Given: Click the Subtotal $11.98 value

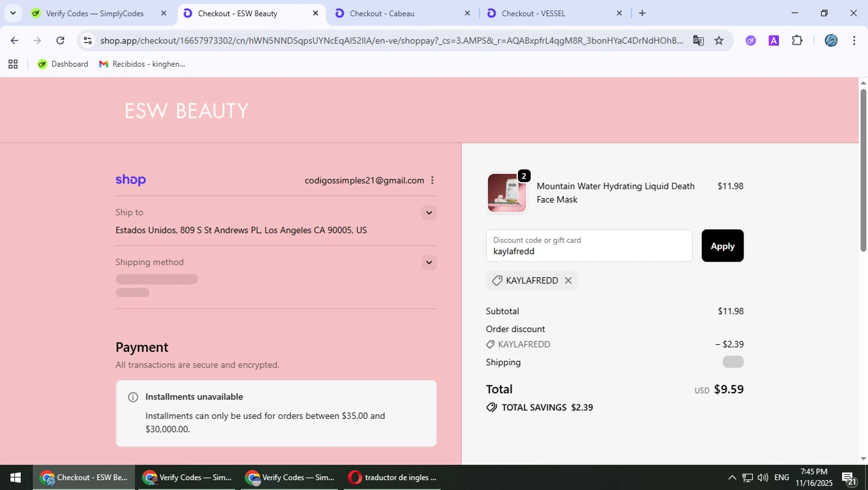Looking at the screenshot, I should [730, 311].
